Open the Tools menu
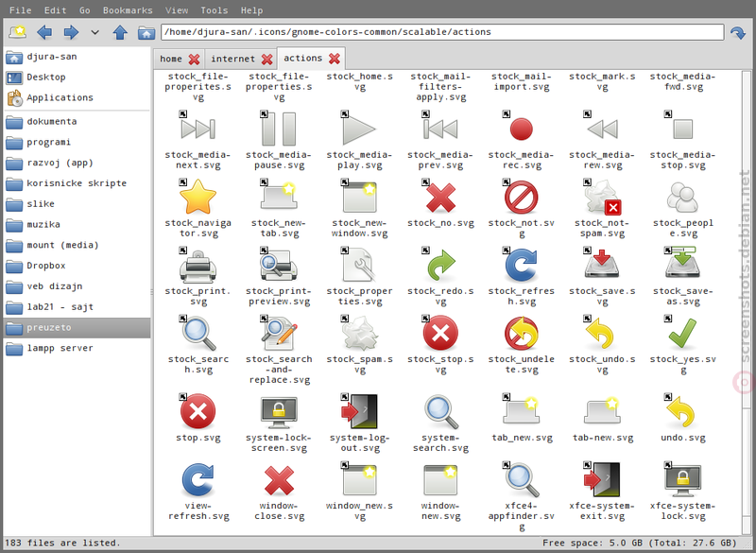This screenshot has height=553, width=756. tap(215, 10)
